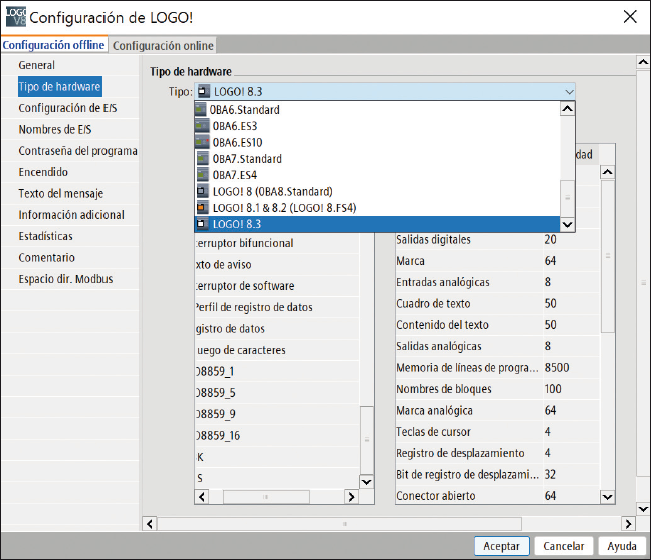Click the highlighted LOGO! 8.3 list icon
651x560 pixels.
[x=202, y=224]
